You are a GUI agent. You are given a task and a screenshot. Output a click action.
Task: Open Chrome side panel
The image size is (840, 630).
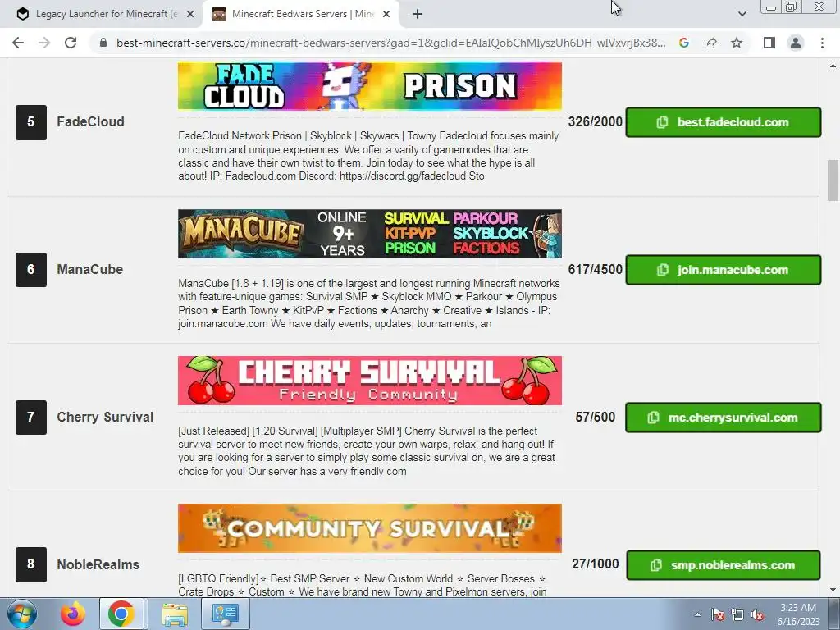pyautogui.click(x=769, y=43)
